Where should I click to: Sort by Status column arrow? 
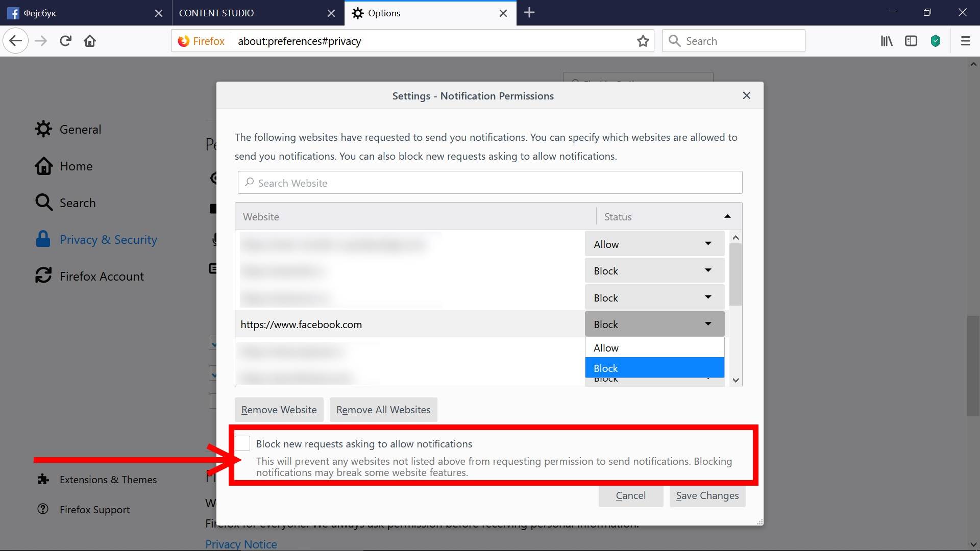[x=727, y=216]
